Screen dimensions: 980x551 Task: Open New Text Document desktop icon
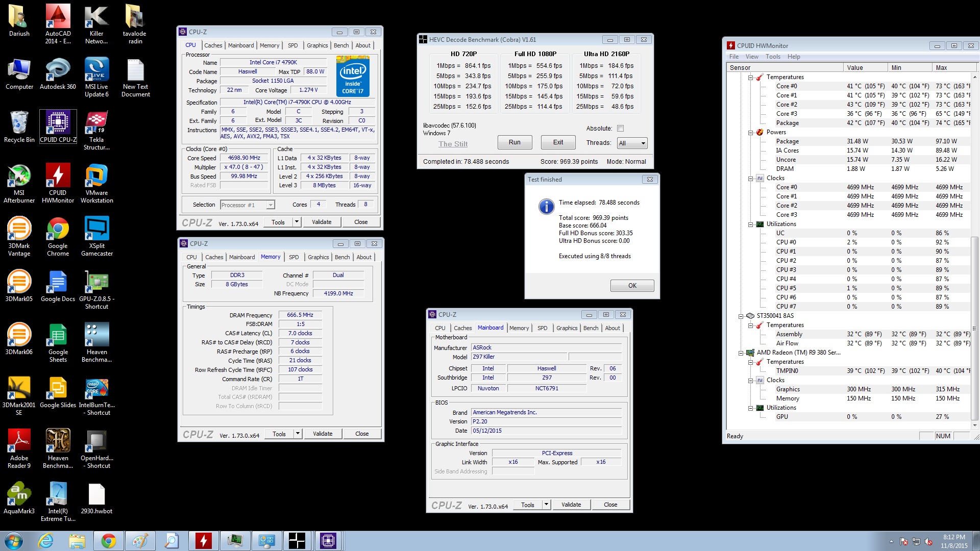(135, 77)
